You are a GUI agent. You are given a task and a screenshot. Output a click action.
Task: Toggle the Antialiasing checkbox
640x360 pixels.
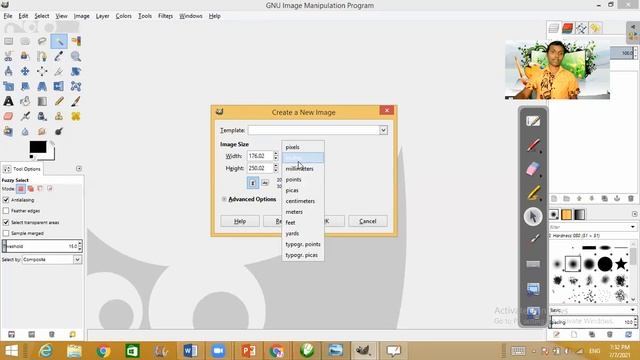pos(6,200)
